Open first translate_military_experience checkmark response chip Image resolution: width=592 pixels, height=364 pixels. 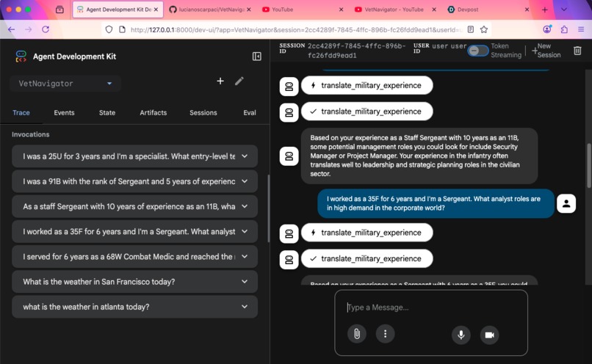pos(367,112)
